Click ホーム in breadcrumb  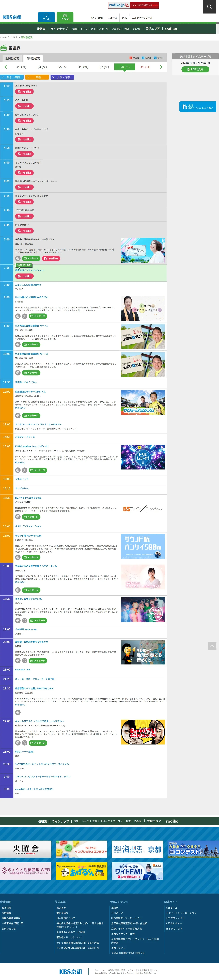pos(3,38)
